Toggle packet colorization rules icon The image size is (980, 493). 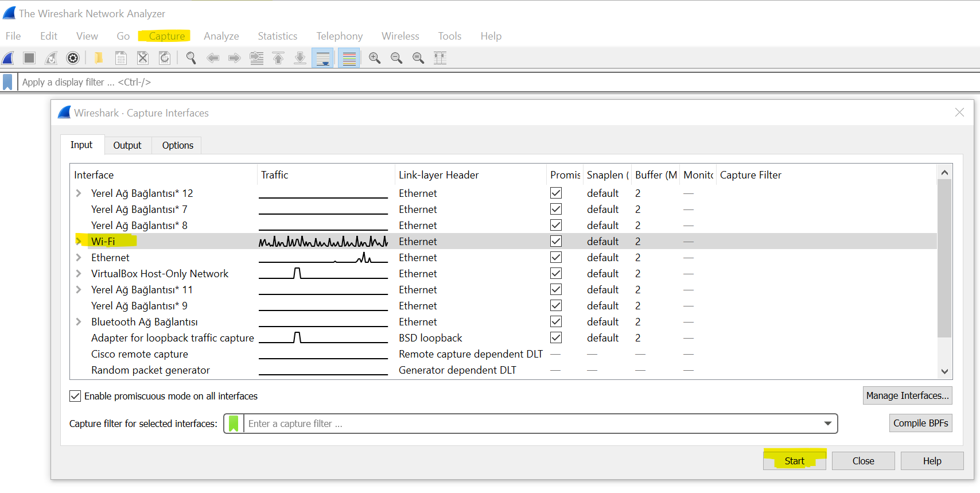tap(349, 58)
